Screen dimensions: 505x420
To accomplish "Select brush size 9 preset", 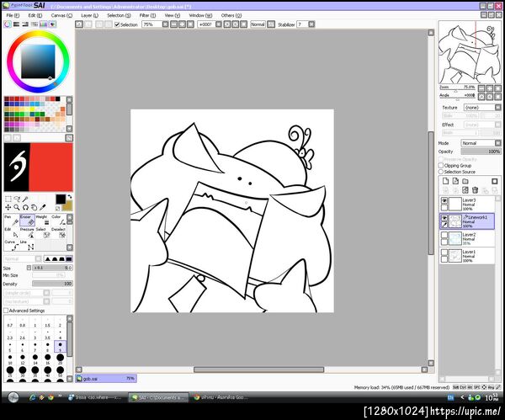I will click(60, 347).
